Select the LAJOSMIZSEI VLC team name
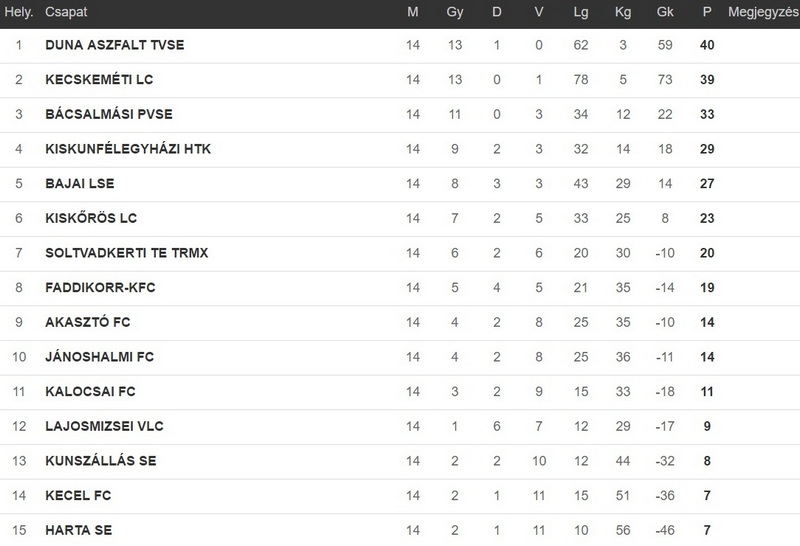800x546 pixels. point(104,427)
